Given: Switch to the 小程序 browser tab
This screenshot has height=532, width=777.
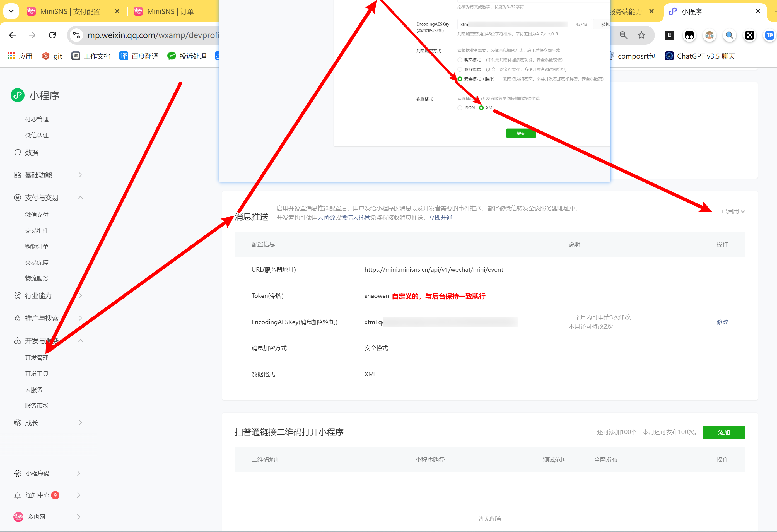Looking at the screenshot, I should point(691,11).
